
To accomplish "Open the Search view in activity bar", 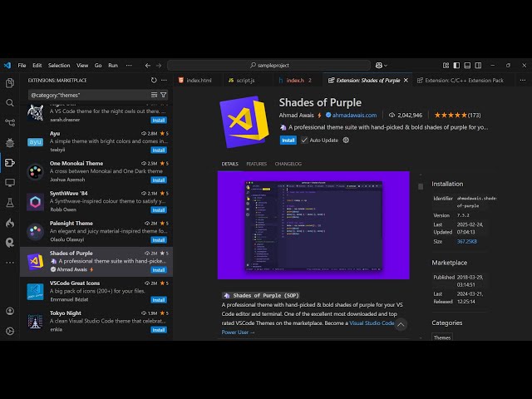I will click(10, 103).
